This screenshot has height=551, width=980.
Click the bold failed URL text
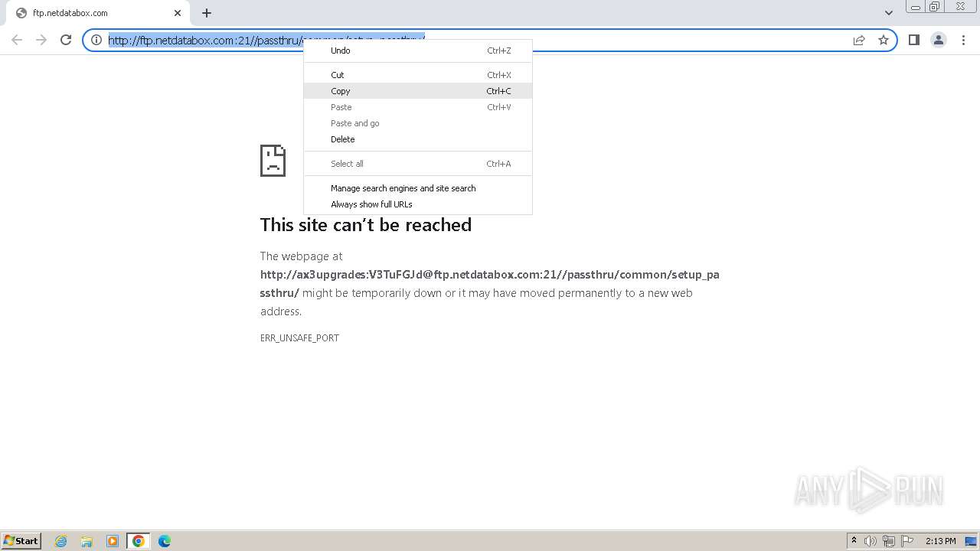pyautogui.click(x=489, y=283)
